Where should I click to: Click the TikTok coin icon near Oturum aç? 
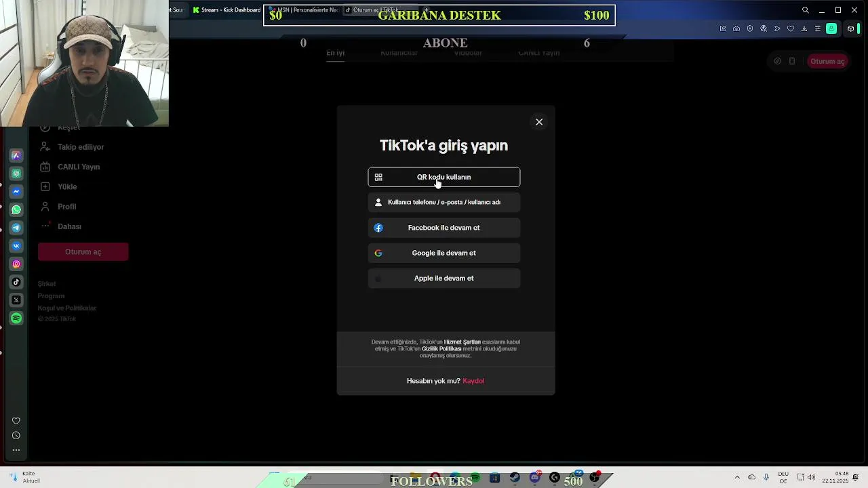click(777, 61)
